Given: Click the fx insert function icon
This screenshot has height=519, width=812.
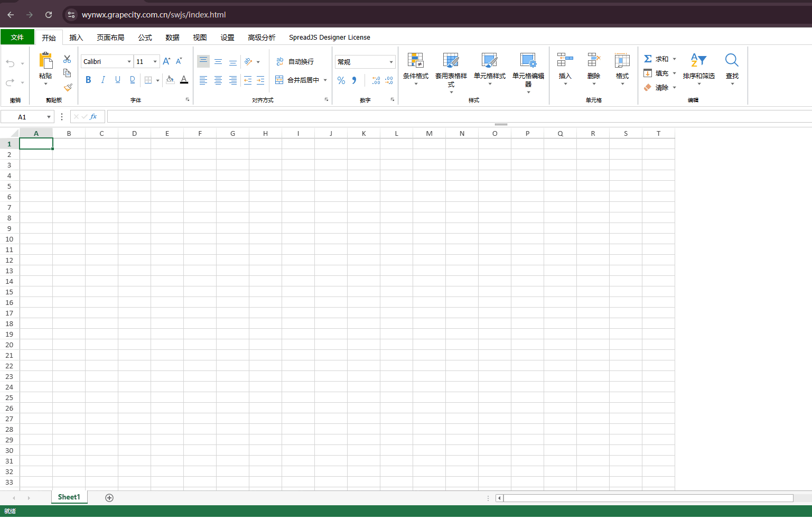Looking at the screenshot, I should [x=94, y=117].
